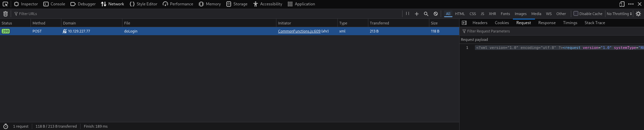Collapse request details pane toggle icon

(x=464, y=23)
